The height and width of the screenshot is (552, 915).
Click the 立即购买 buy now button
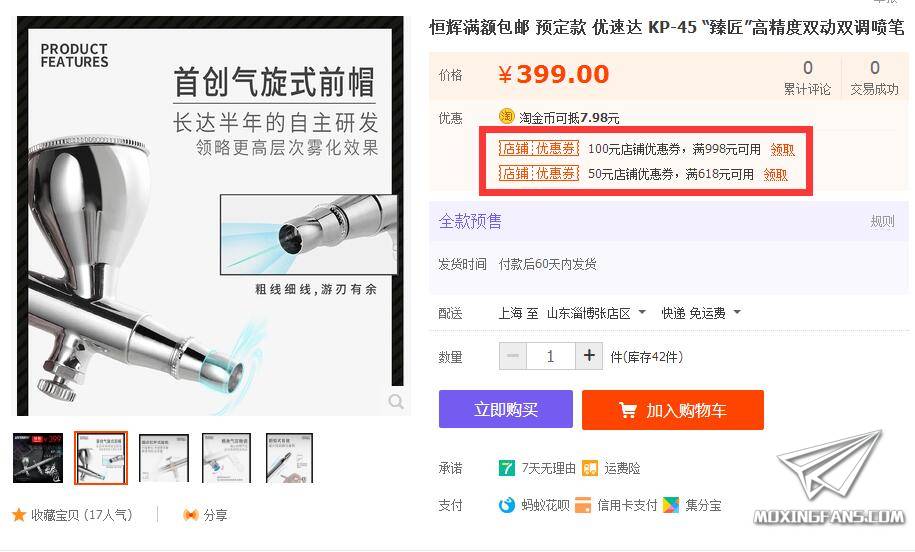click(x=505, y=410)
